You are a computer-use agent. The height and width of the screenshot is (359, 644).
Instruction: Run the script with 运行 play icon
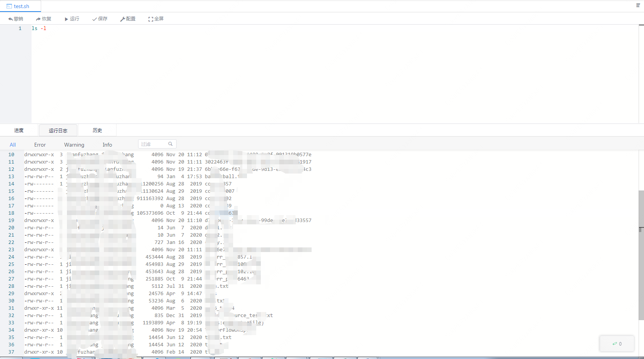tap(66, 19)
